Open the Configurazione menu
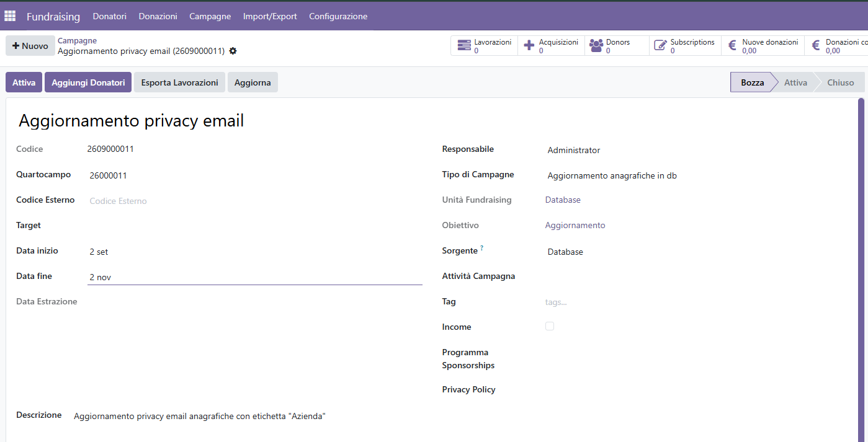The image size is (868, 442). pyautogui.click(x=338, y=16)
